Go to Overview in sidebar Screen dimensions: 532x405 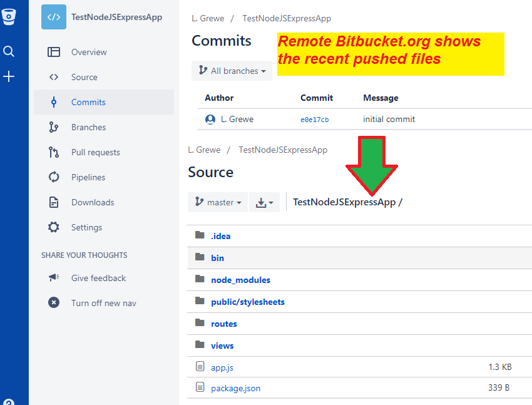[x=89, y=52]
